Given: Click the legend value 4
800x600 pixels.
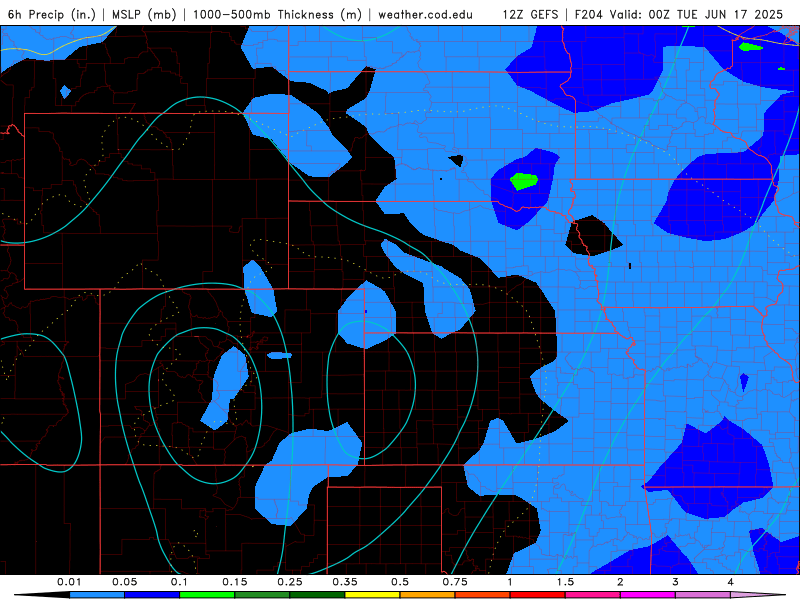Looking at the screenshot, I should (x=731, y=582).
